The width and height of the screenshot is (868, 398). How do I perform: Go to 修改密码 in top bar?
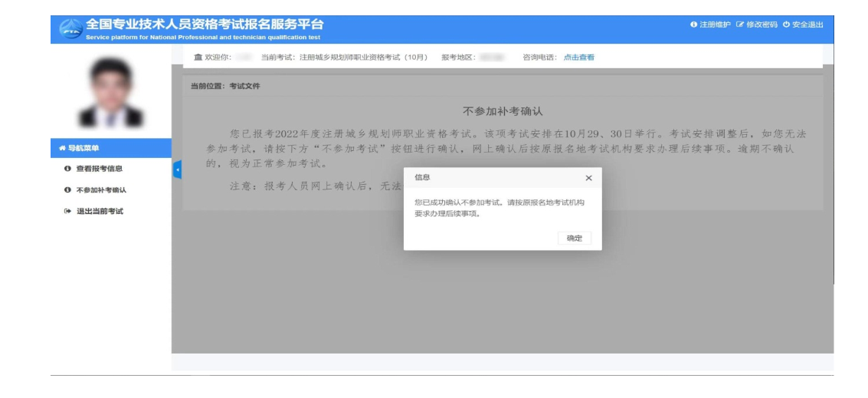point(762,25)
